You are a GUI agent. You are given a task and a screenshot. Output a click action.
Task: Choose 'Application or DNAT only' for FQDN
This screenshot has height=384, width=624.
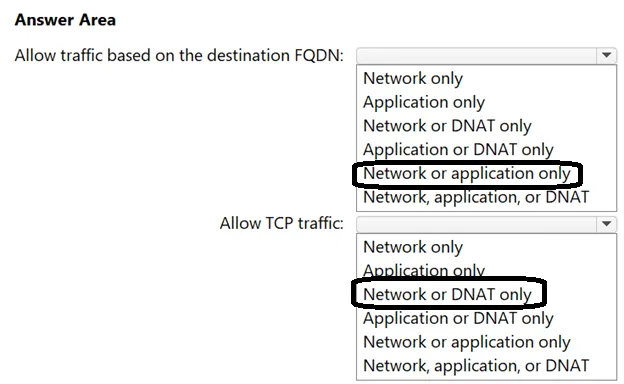[458, 150]
